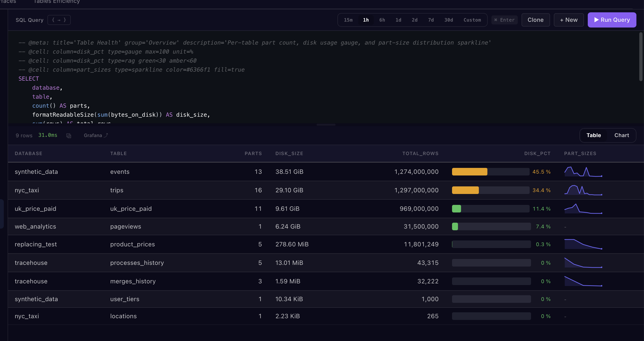The width and height of the screenshot is (644, 341).
Task: Click the events part_sizes sparkline
Action: tap(583, 172)
